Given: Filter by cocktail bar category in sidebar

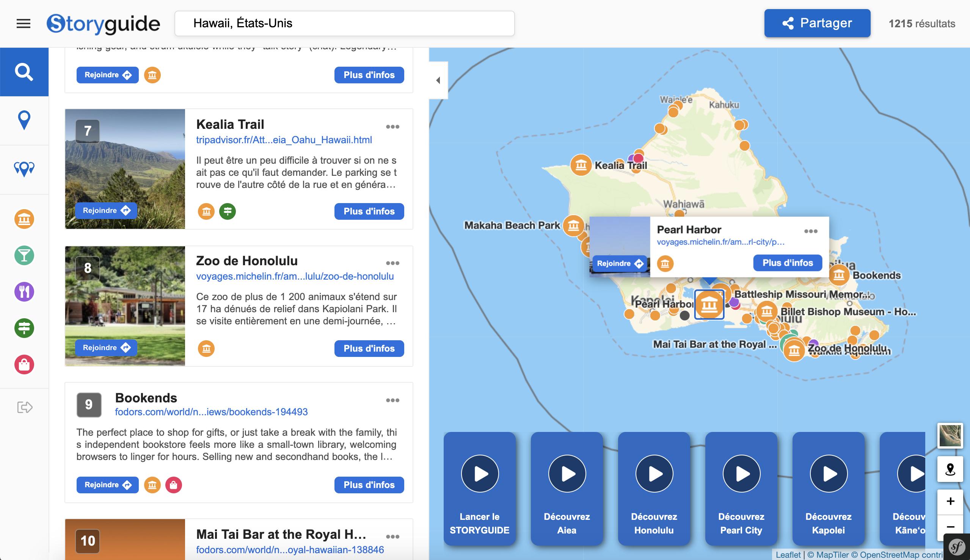Looking at the screenshot, I should pyautogui.click(x=24, y=255).
